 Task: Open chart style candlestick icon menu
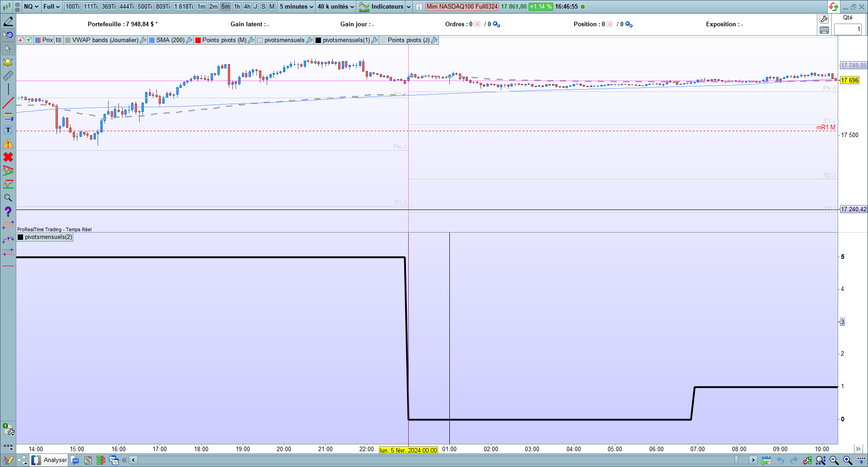click(x=7, y=7)
